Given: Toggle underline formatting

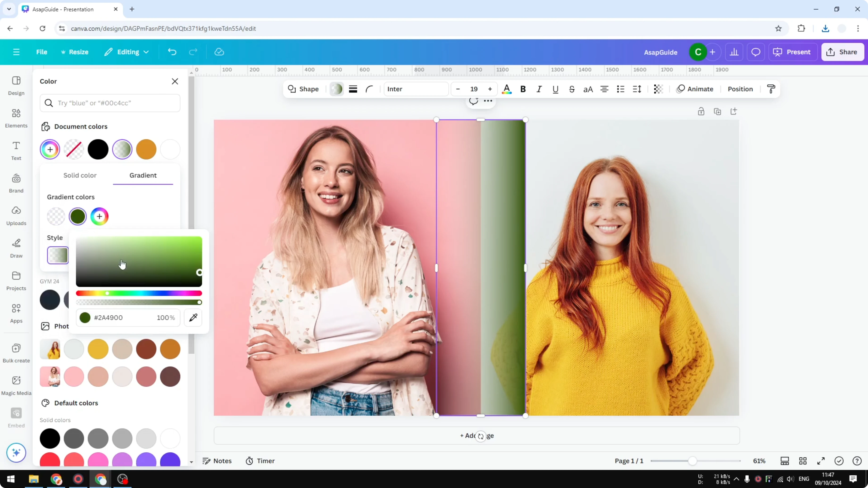Looking at the screenshot, I should 555,89.
